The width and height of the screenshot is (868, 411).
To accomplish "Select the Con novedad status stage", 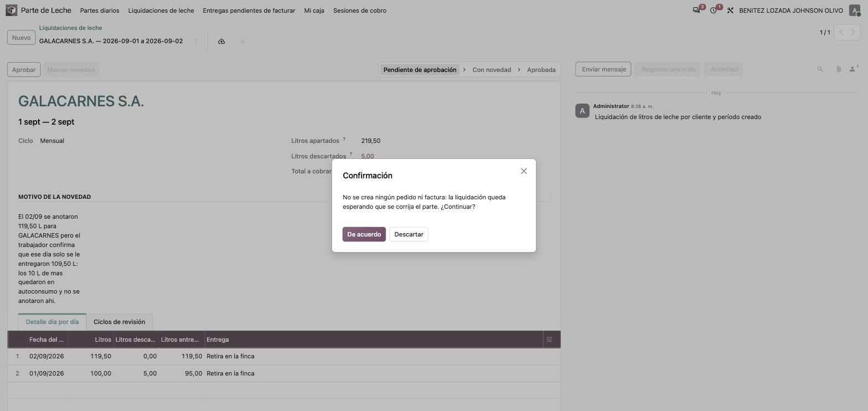I will click(492, 70).
